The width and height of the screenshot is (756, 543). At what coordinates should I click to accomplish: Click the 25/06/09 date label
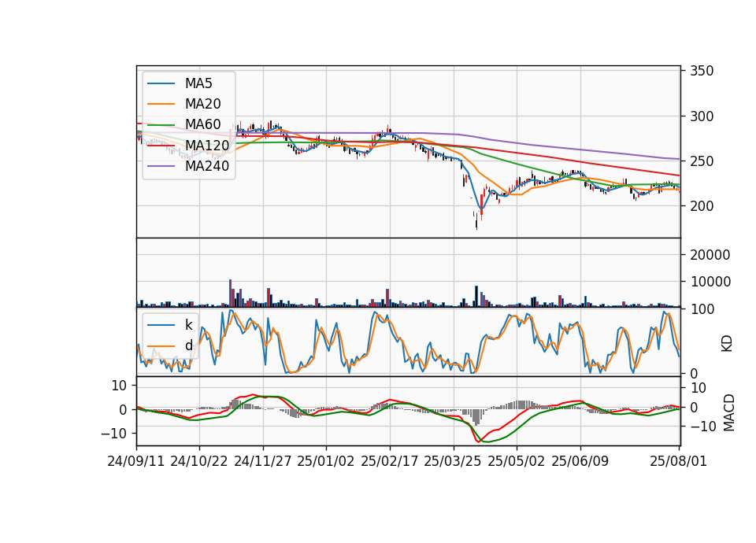[580, 461]
